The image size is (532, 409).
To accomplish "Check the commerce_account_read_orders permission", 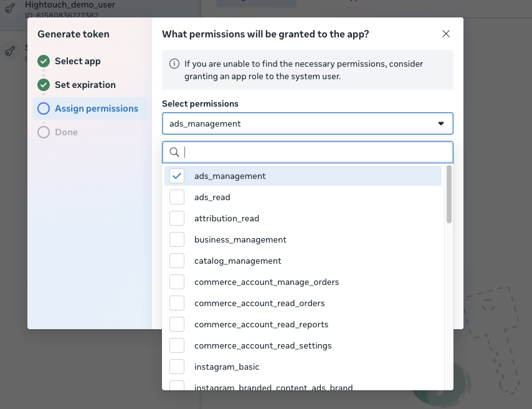I will (x=176, y=303).
